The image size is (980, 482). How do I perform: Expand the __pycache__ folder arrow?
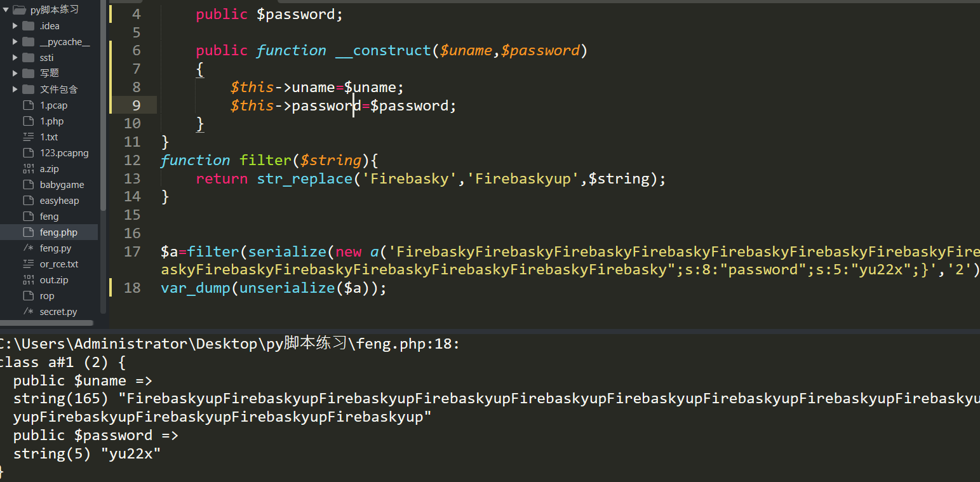15,42
